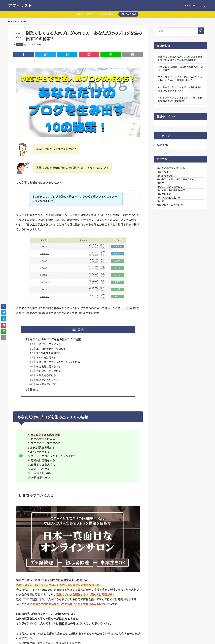Click floating Facebook icon on left edge

tap(4, 306)
